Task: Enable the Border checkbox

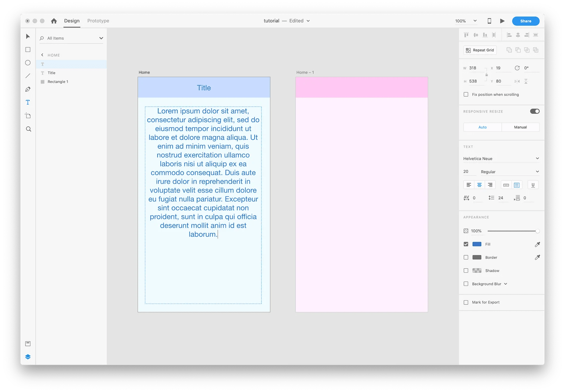Action: (x=466, y=257)
